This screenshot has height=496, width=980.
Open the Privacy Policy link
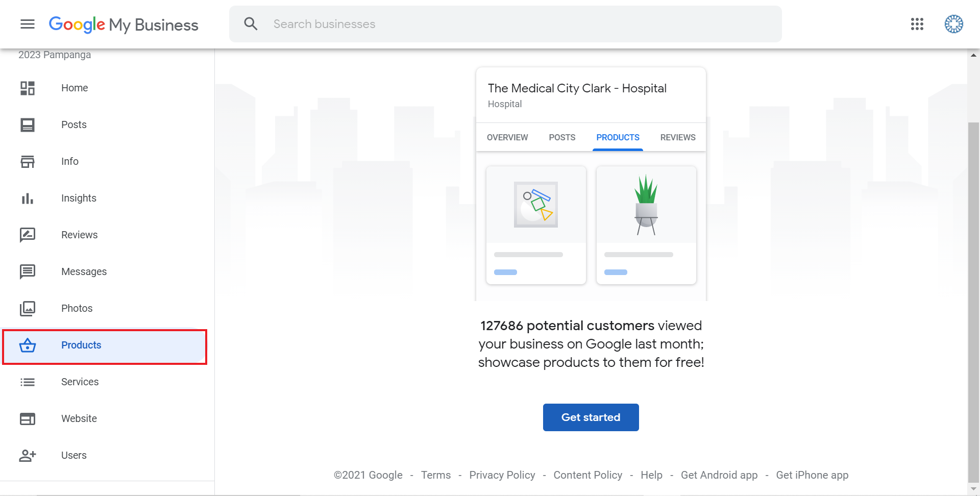(502, 475)
